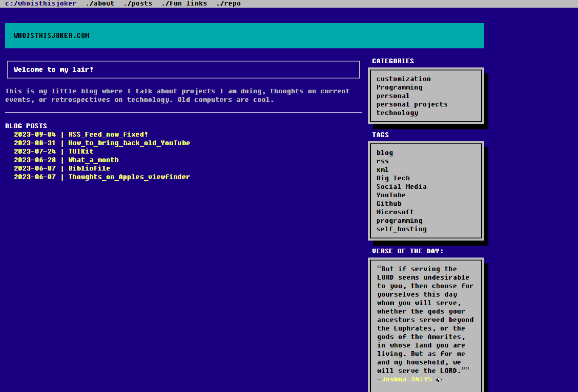Read the How_to_bring_back_old_YouTube post
578x392 pixels.
(x=129, y=143)
